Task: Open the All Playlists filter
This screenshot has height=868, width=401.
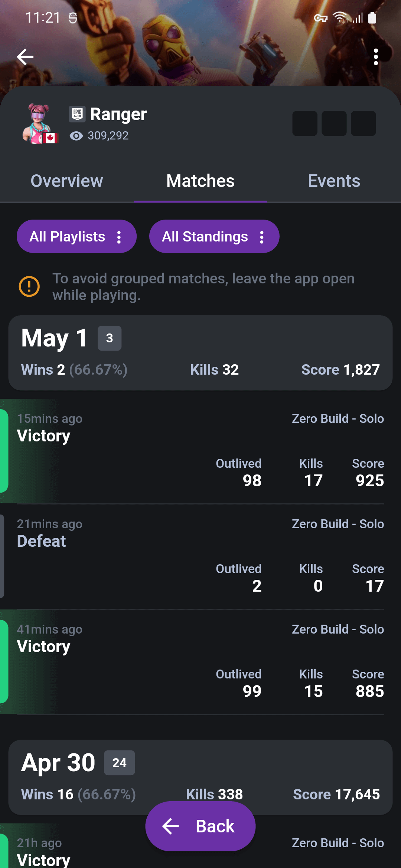Action: [76, 236]
